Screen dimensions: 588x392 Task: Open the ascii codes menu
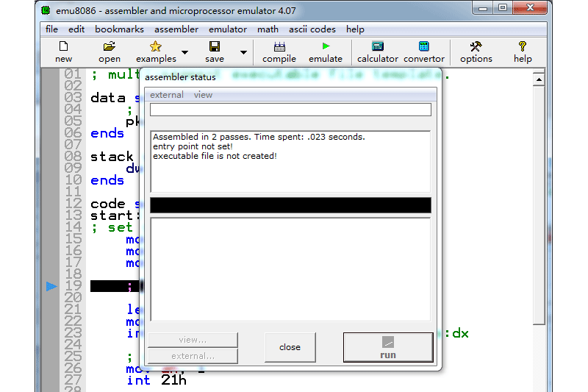pos(312,29)
